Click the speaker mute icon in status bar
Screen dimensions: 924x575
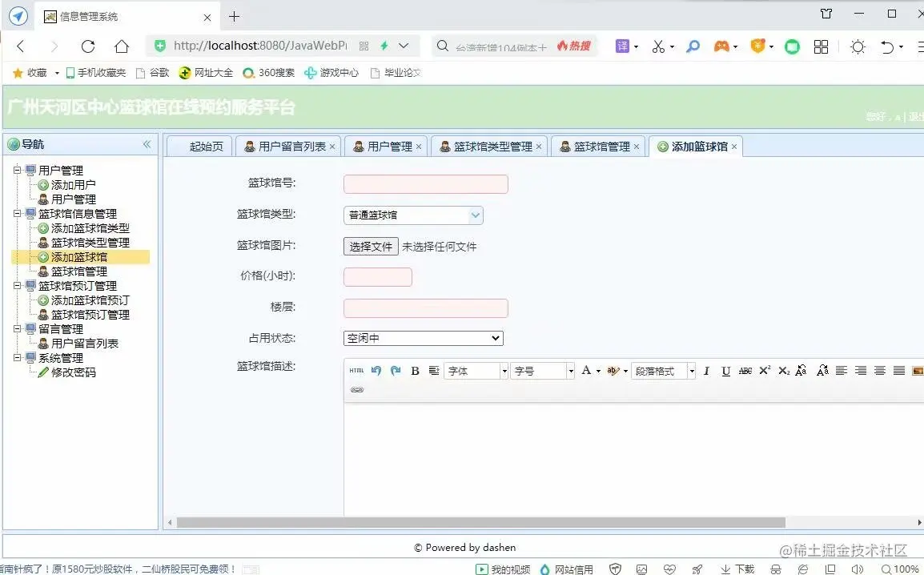(858, 569)
